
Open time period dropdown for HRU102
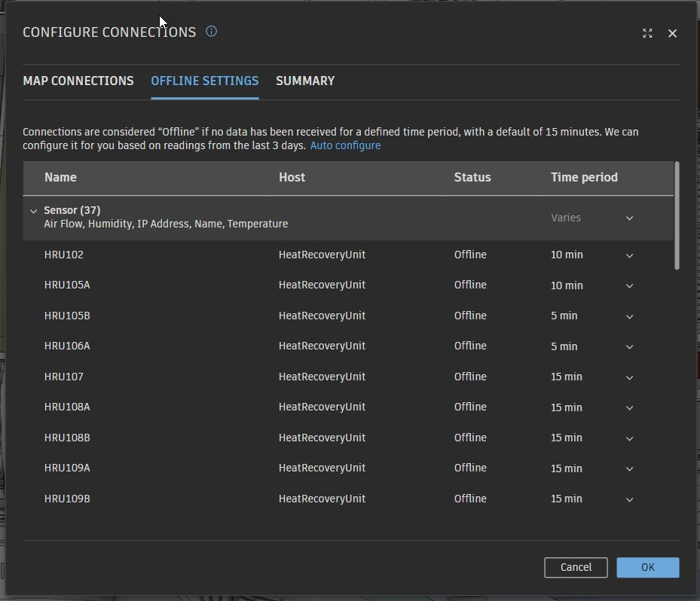click(x=629, y=255)
